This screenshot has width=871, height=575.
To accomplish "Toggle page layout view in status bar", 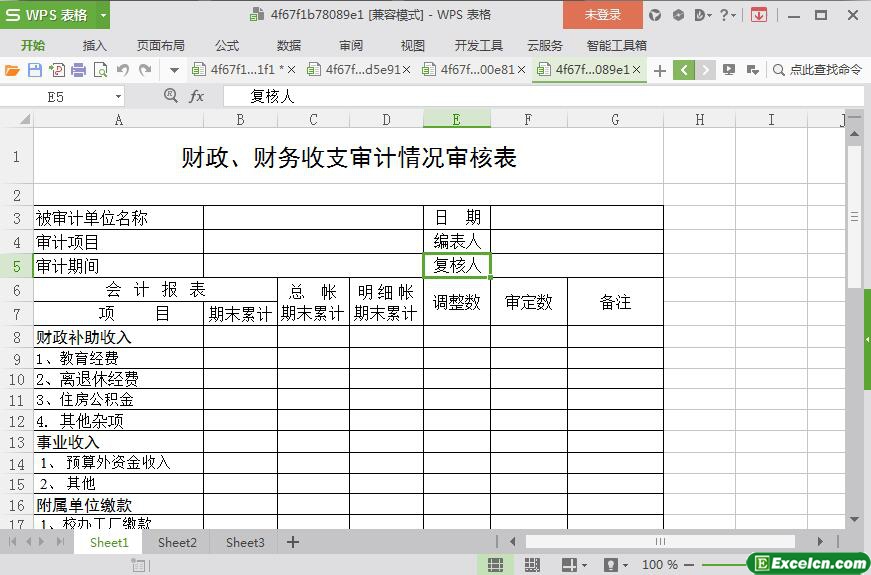I will coord(530,565).
